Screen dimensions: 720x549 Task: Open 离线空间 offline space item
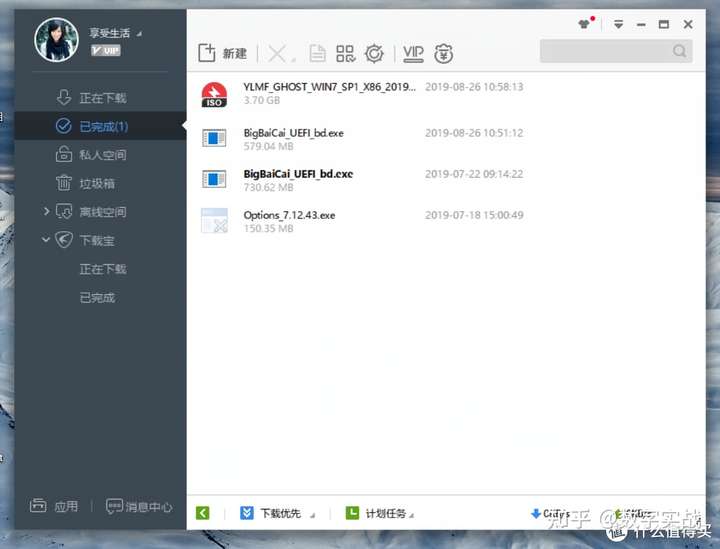pyautogui.click(x=102, y=212)
